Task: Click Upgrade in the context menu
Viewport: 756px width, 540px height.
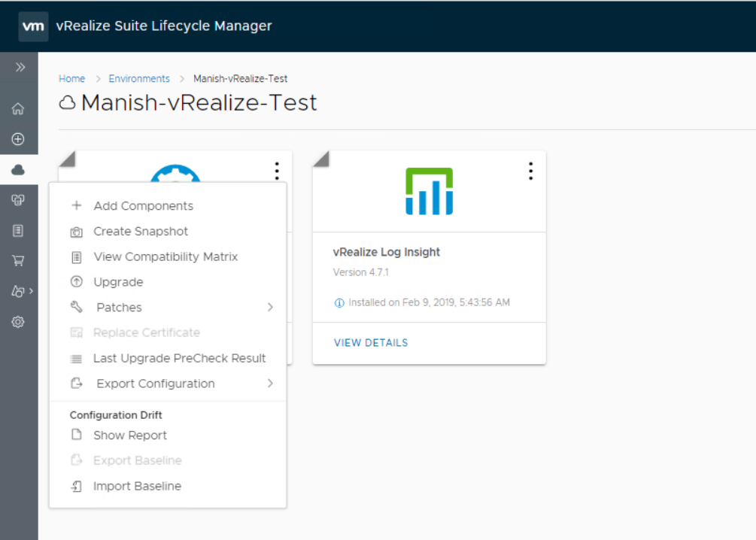Action: tap(118, 282)
